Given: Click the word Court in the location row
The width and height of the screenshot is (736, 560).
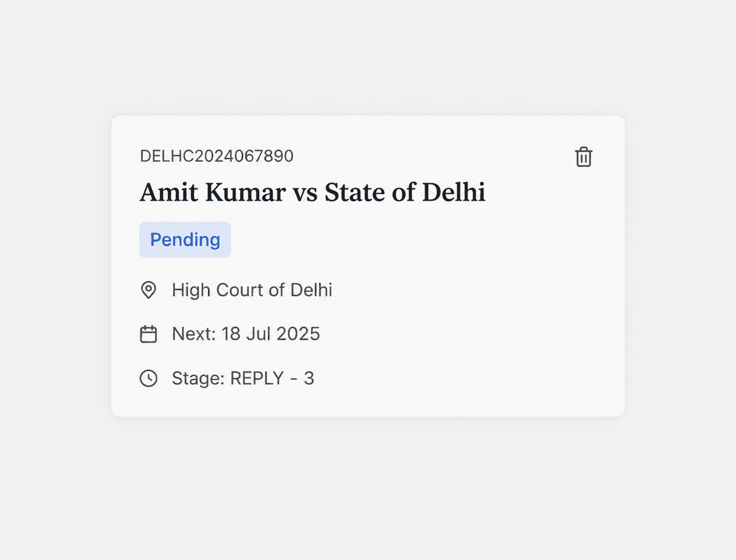Looking at the screenshot, I should click(x=240, y=290).
